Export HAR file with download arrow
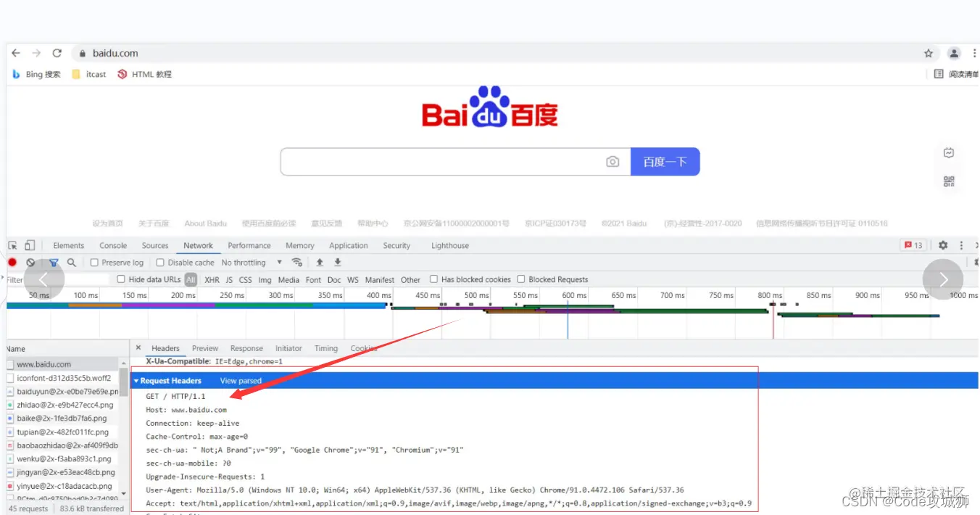Screen dimensions: 980x515 tap(337, 263)
